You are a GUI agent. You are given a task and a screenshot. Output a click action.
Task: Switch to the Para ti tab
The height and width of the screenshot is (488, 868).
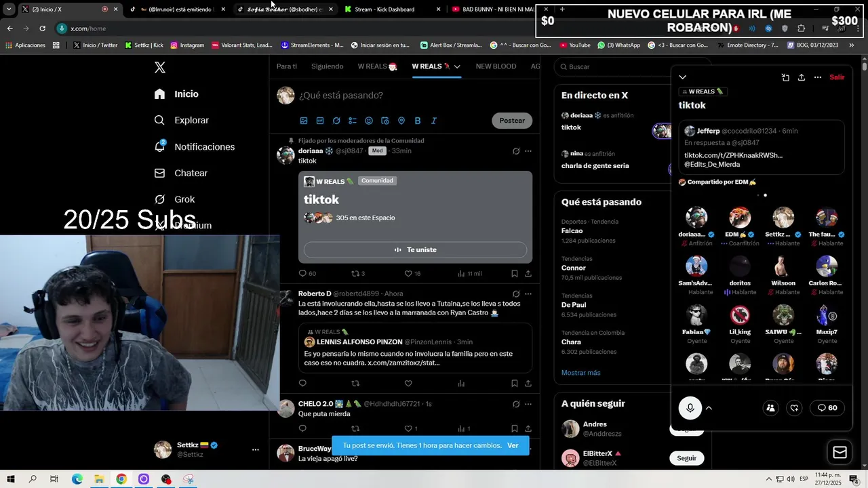point(287,66)
